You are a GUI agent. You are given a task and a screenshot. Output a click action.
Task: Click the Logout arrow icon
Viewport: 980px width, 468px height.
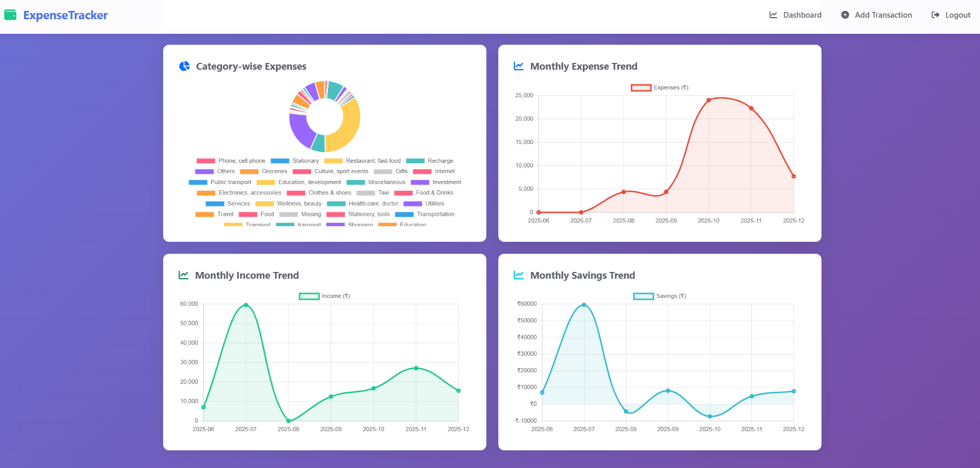935,15
